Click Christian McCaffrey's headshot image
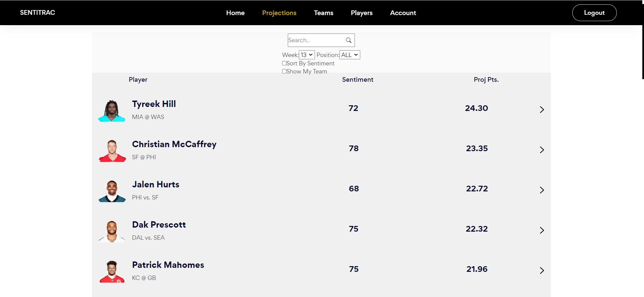The image size is (644, 297). point(112,151)
